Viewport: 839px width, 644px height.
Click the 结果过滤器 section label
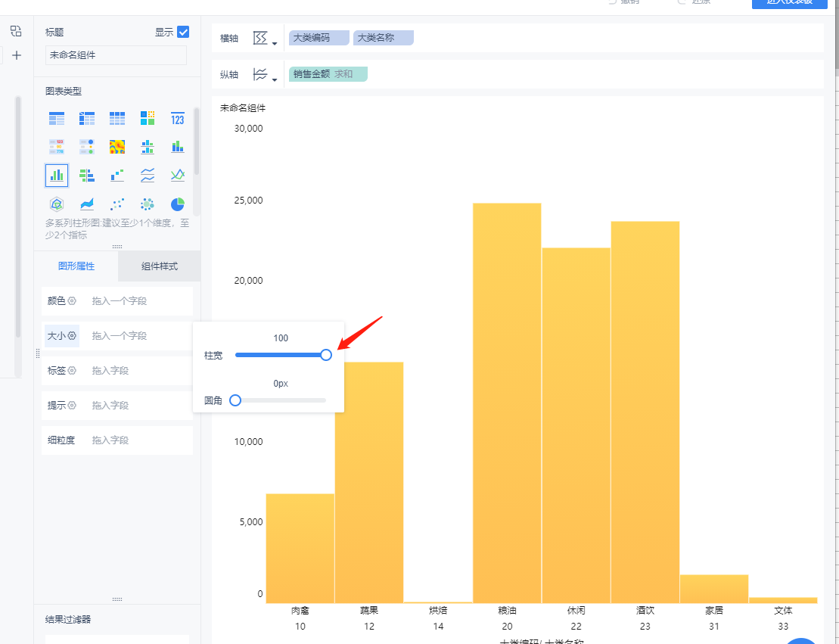[x=68, y=619]
